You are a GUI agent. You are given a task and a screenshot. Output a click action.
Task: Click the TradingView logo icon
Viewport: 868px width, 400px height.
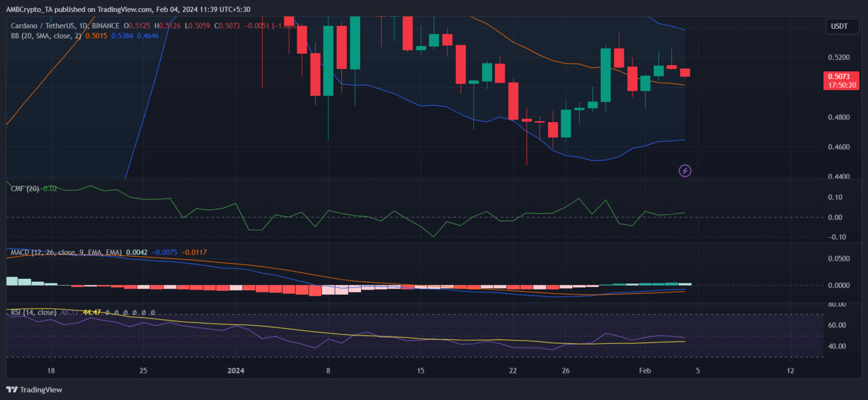coord(11,390)
